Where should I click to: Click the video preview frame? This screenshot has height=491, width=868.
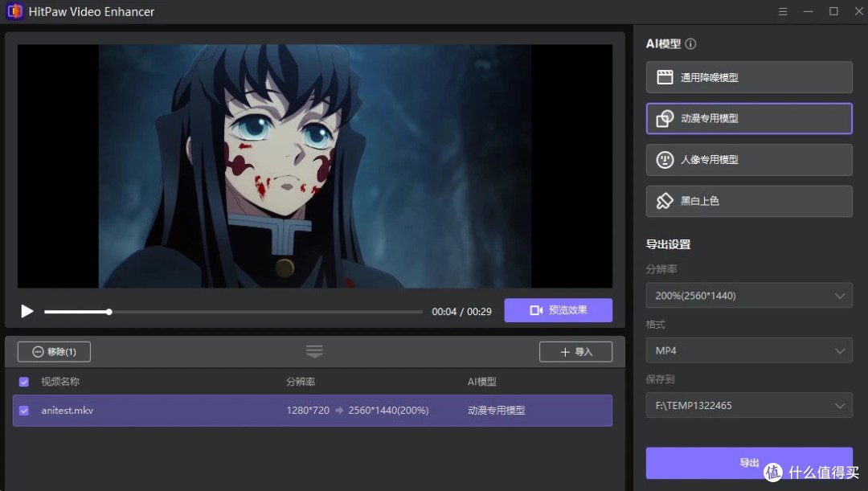click(x=314, y=166)
